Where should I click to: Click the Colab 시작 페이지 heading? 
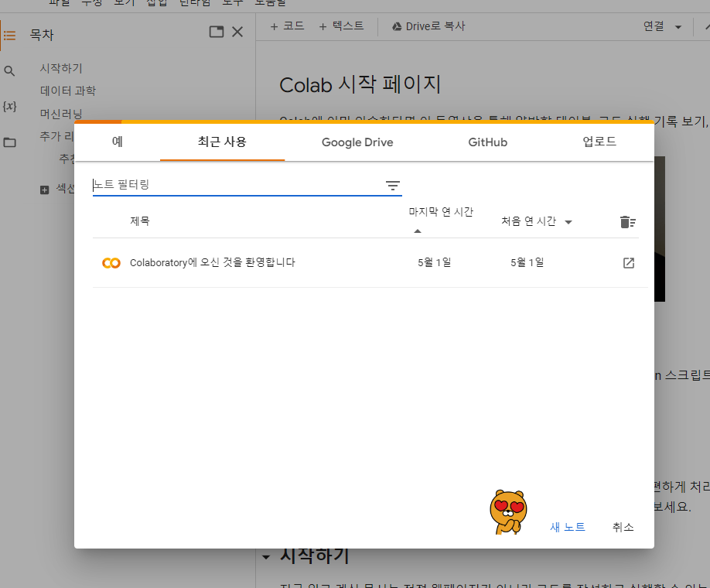pos(360,84)
